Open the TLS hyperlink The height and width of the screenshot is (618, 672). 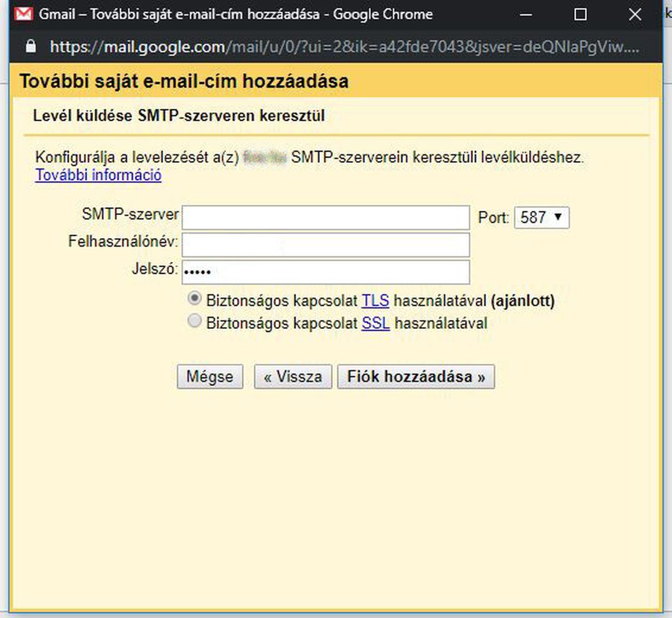tap(375, 301)
